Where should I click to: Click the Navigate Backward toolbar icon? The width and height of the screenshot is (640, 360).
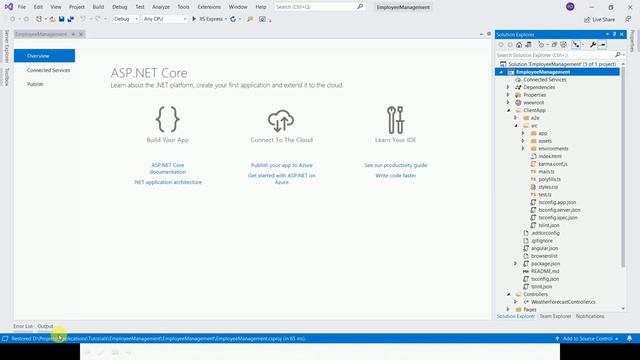(13, 19)
